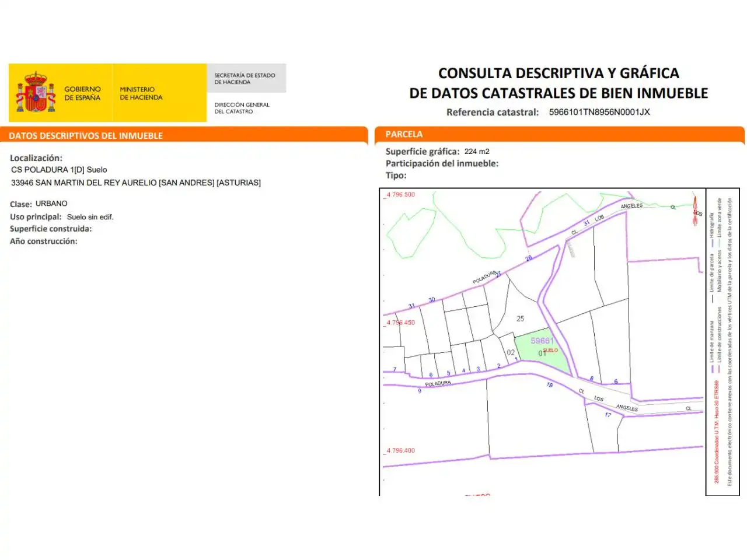This screenshot has width=747, height=560.
Task: Select the value "Suelo sin edif."
Action: (90, 217)
